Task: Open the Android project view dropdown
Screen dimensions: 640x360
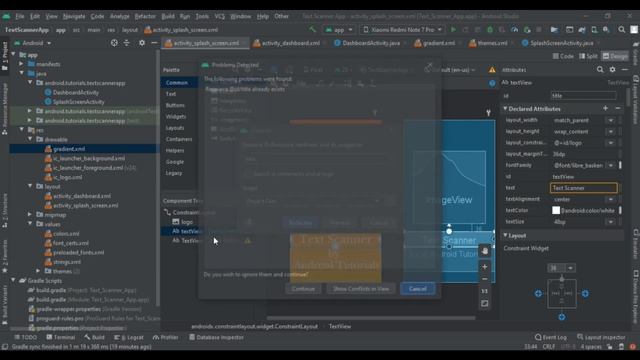Action: [33, 43]
